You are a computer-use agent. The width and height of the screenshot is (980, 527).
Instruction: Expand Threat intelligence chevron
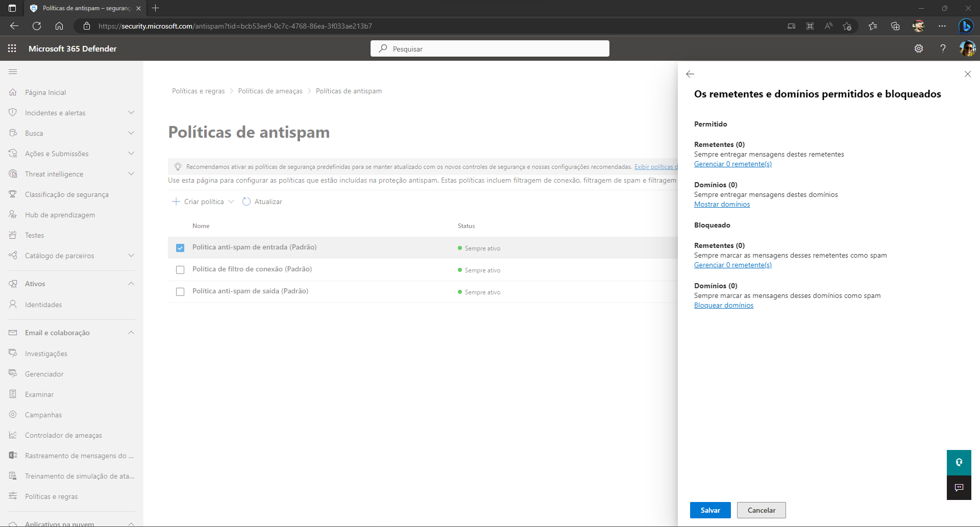pyautogui.click(x=131, y=174)
